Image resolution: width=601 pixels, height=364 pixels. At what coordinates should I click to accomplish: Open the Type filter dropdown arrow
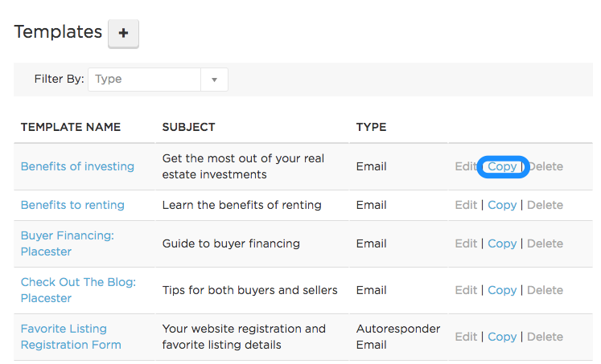[x=214, y=80]
